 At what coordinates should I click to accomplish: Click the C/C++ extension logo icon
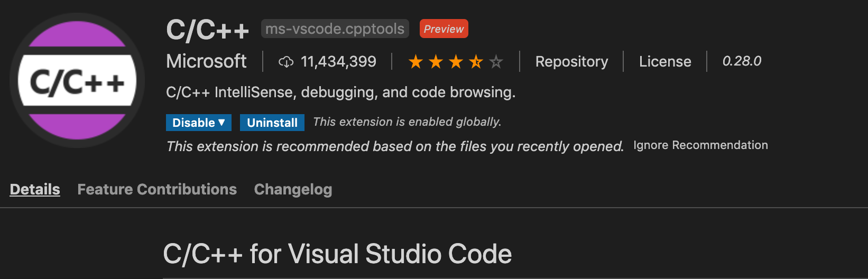pos(77,80)
